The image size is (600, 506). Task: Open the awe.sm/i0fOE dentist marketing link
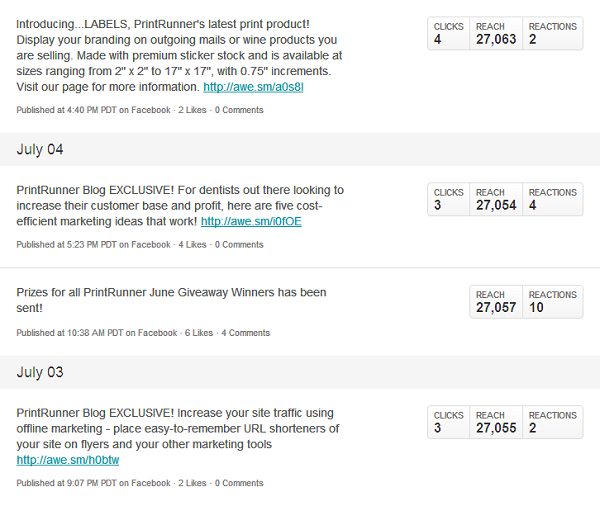point(251,222)
